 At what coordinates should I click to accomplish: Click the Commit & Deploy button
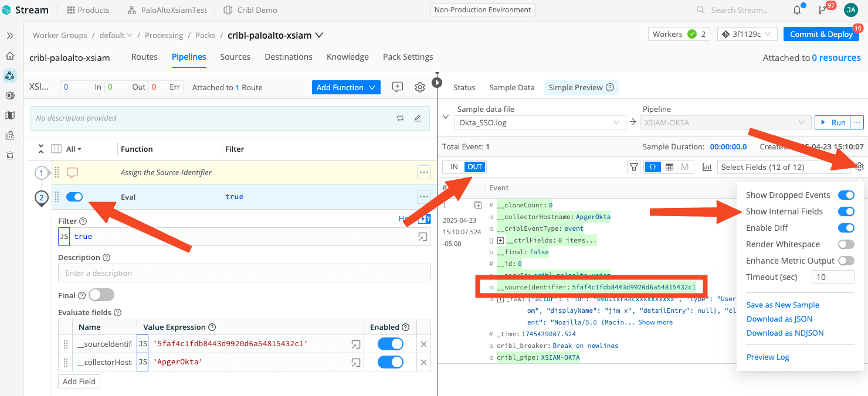tap(821, 34)
